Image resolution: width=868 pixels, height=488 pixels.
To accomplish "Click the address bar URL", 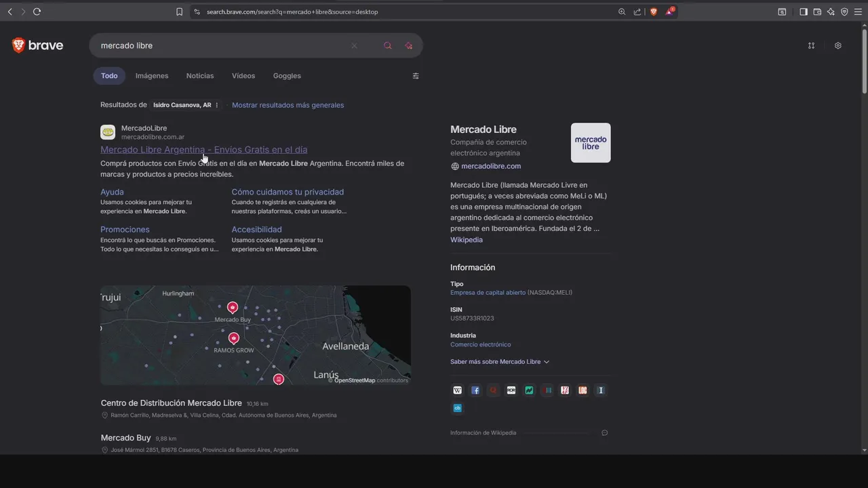I will pos(292,12).
